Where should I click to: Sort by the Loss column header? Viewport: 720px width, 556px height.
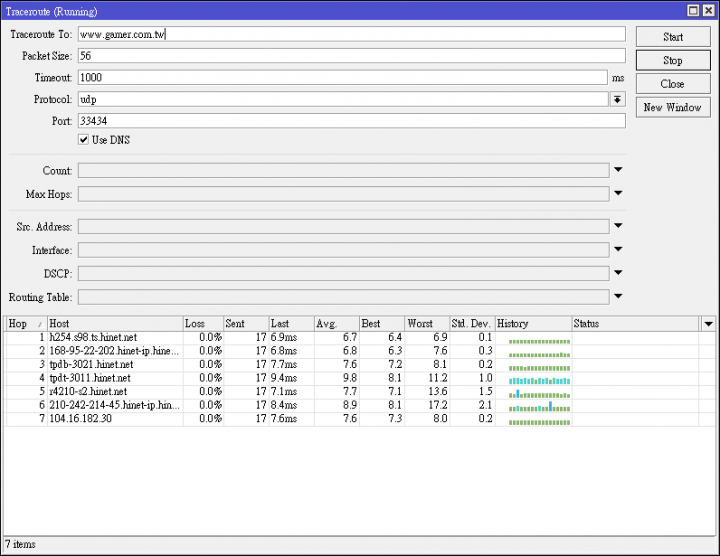203,324
